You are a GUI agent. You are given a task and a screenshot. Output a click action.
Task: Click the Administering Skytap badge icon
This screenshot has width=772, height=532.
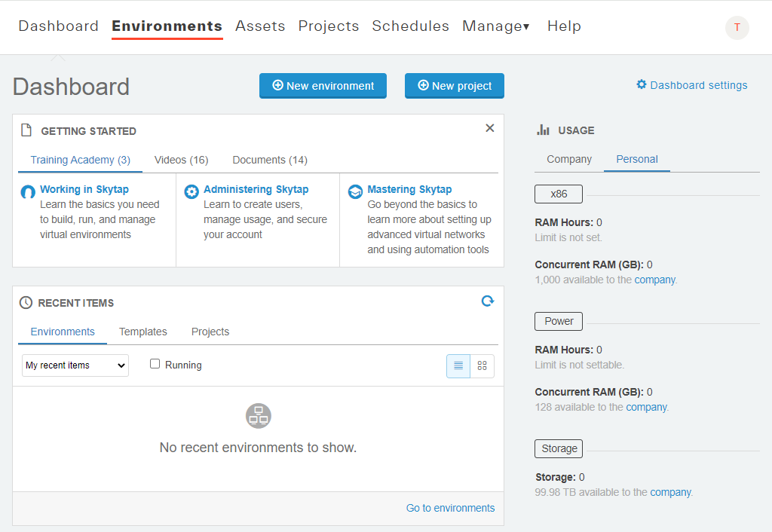pos(191,191)
